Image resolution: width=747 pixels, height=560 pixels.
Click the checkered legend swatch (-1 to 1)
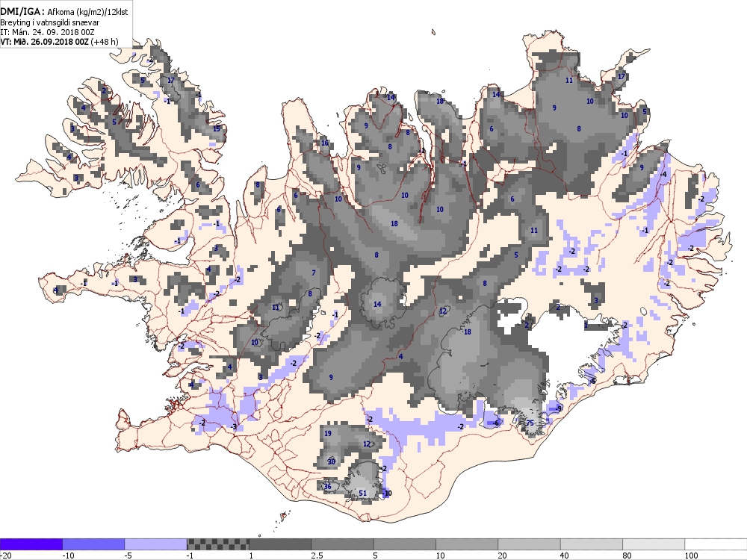(217, 544)
